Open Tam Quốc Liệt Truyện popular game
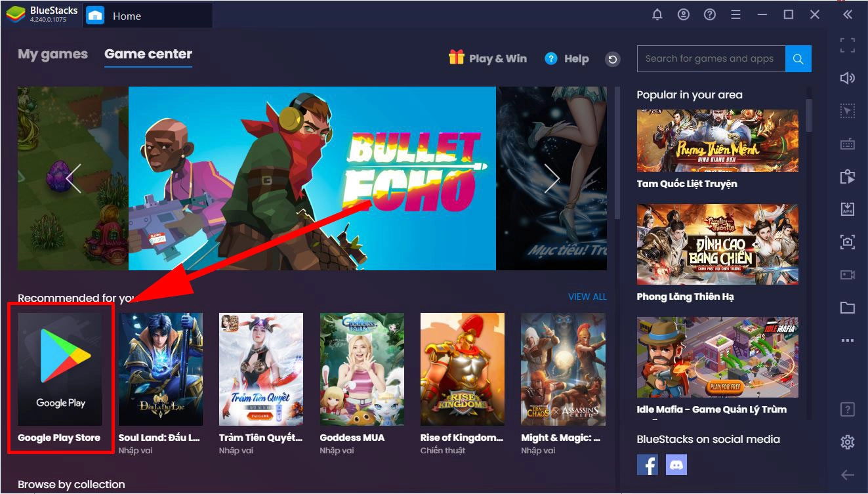Image resolution: width=868 pixels, height=494 pixels. point(718,141)
